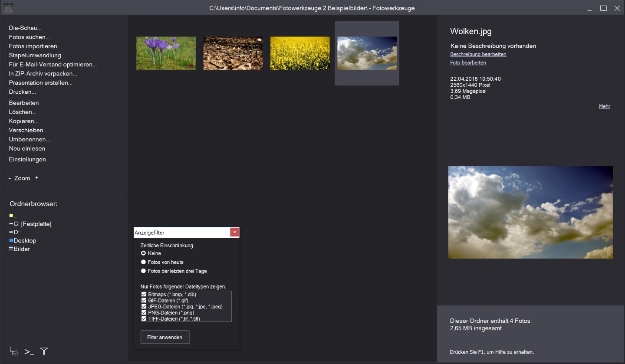Select 'Fotos der letzten drei Tage' option
Screen dimensions: 625x364
click(144, 271)
